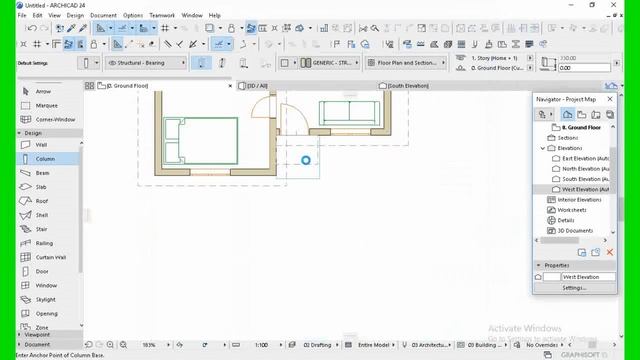The image size is (640, 360).
Task: Click the base offset 0.00 field
Action: coord(584,68)
